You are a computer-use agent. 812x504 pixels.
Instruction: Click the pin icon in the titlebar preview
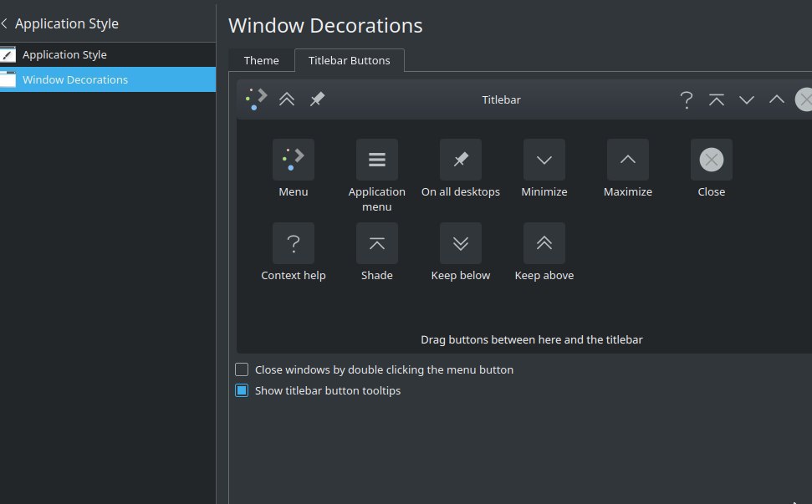pyautogui.click(x=317, y=99)
